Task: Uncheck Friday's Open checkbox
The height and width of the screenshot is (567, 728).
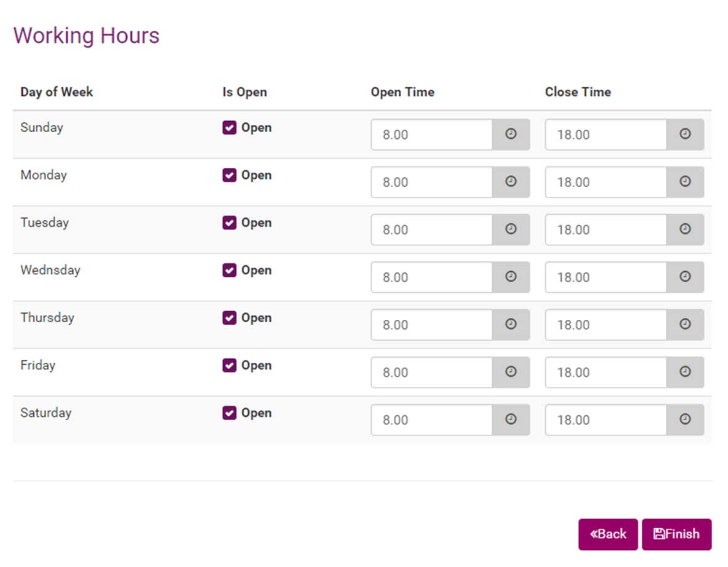Action: tap(230, 365)
